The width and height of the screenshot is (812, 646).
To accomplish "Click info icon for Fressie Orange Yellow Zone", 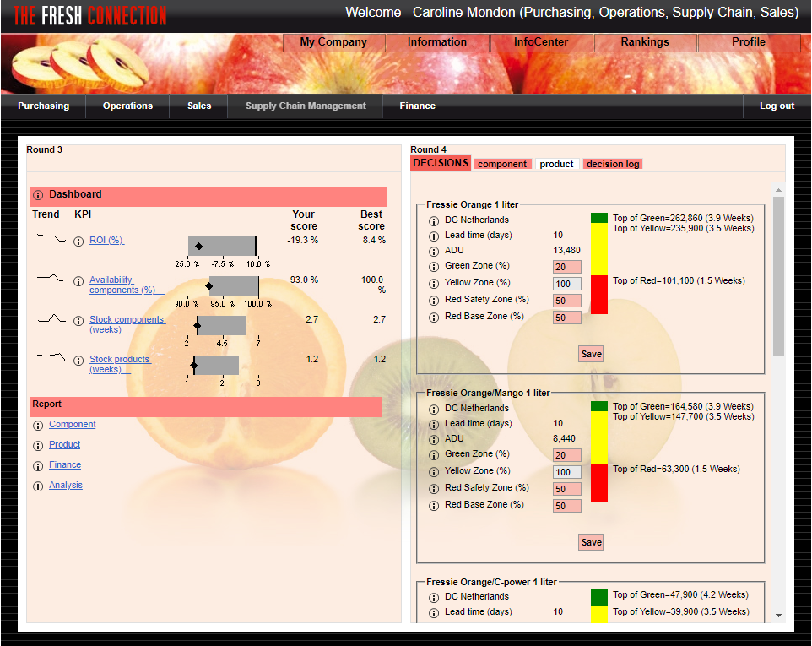I will click(434, 284).
